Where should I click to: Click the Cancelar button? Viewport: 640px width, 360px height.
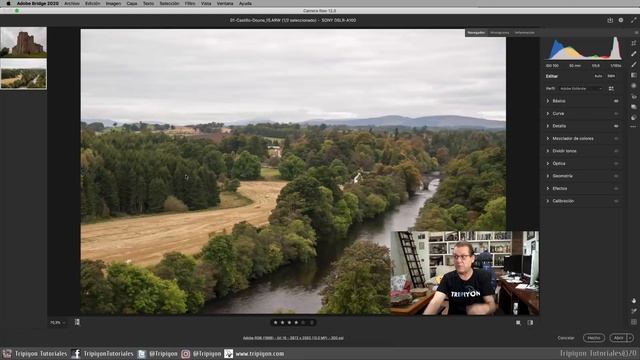tap(566, 338)
